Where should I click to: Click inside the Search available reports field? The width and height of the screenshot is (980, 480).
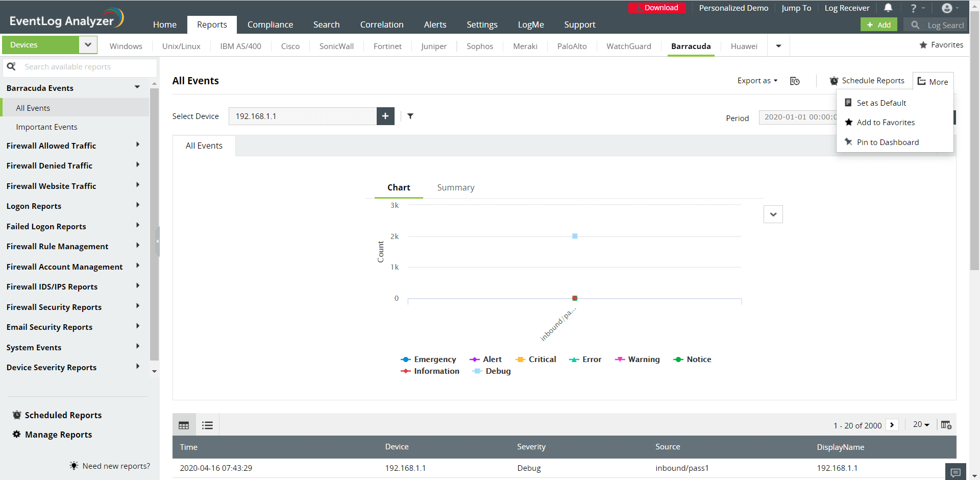point(81,67)
